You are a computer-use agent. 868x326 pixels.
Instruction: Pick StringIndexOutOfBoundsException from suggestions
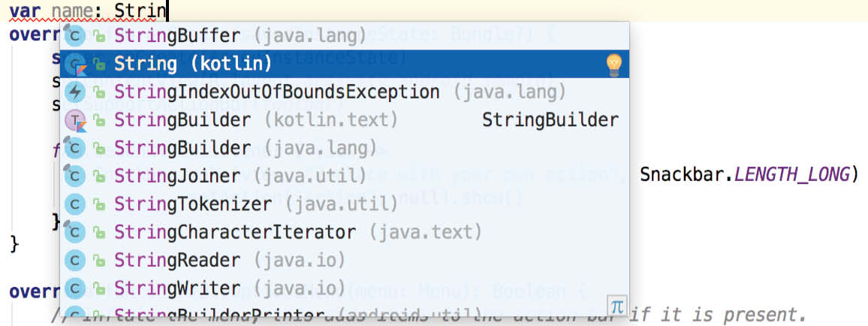344,92
